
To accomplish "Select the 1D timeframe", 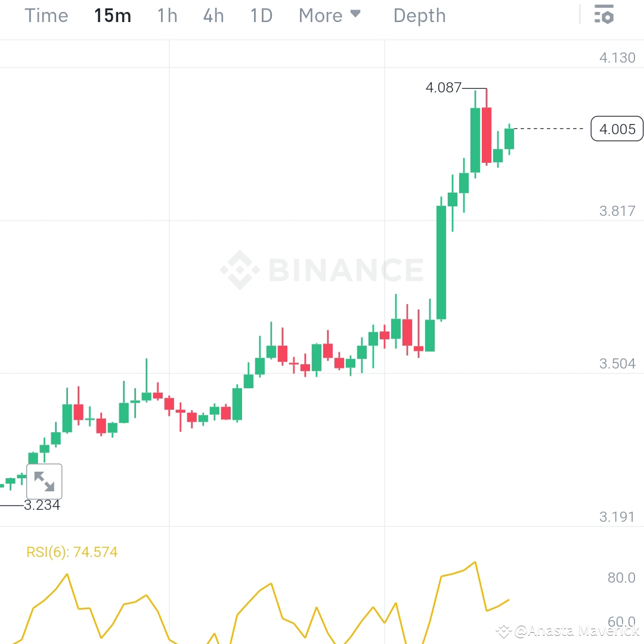I will click(x=261, y=16).
